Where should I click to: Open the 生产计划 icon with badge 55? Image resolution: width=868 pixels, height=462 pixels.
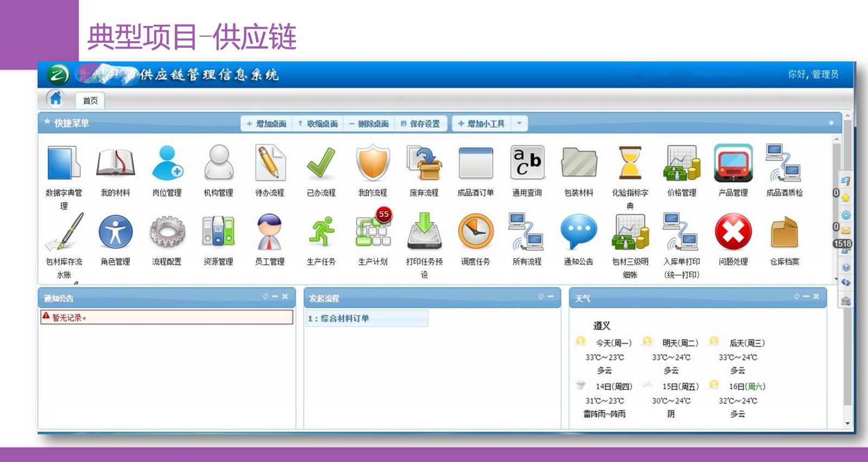(x=373, y=230)
